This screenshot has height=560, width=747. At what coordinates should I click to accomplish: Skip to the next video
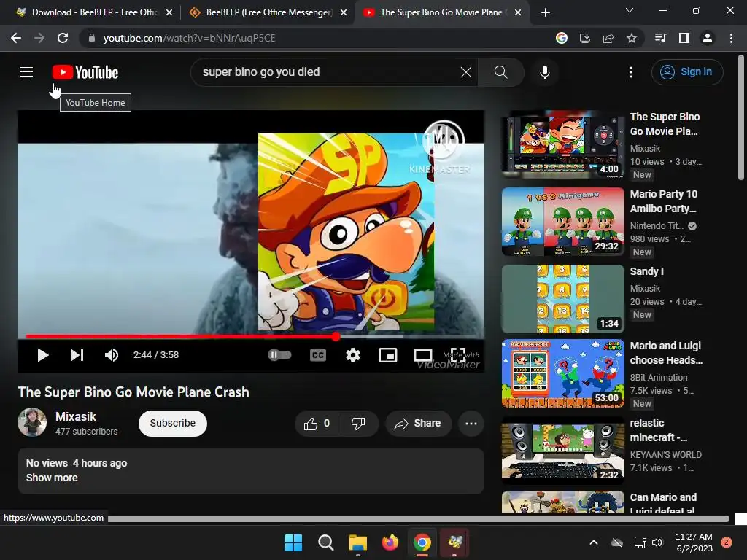tap(77, 355)
